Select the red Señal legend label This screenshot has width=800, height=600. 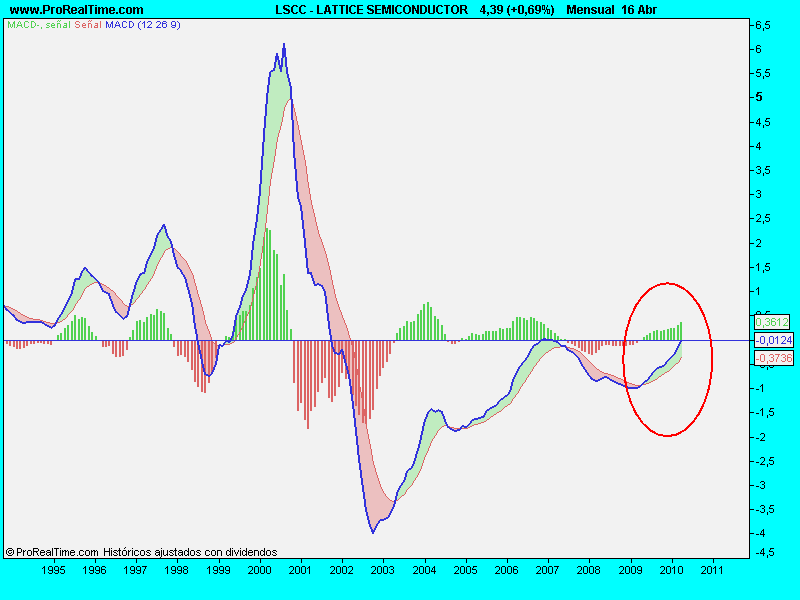[88, 24]
